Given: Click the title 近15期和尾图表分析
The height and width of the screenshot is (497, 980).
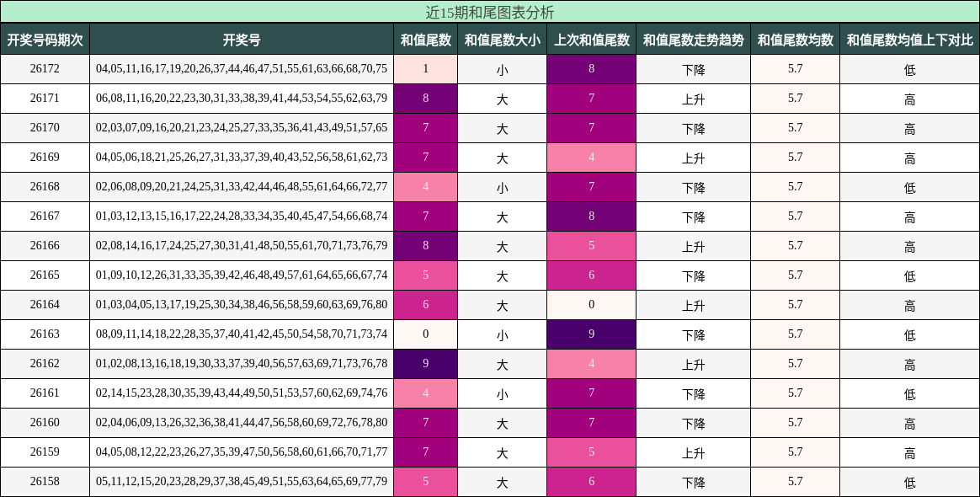Looking at the screenshot, I should (x=490, y=12).
